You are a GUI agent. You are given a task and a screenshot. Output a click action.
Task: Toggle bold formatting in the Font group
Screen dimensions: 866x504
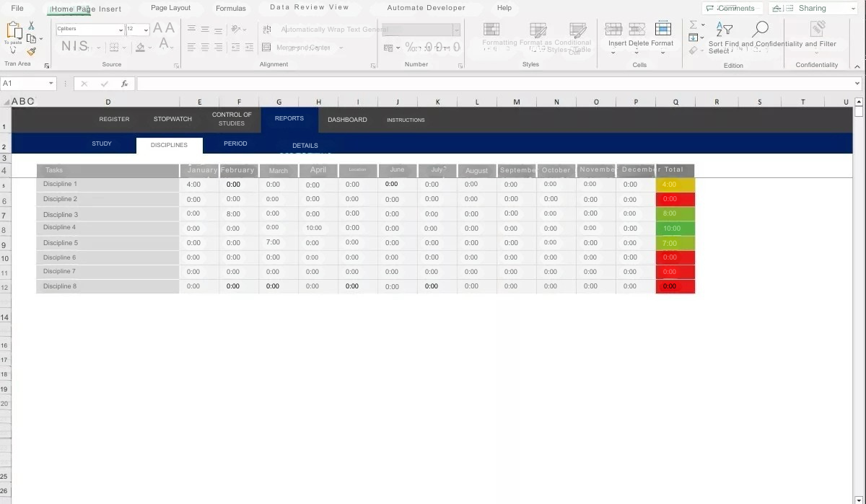coord(67,45)
